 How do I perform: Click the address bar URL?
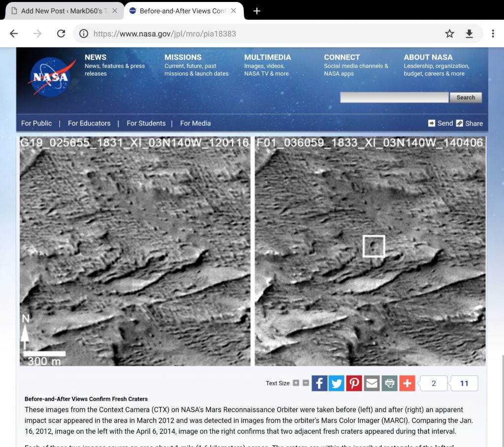coord(164,34)
